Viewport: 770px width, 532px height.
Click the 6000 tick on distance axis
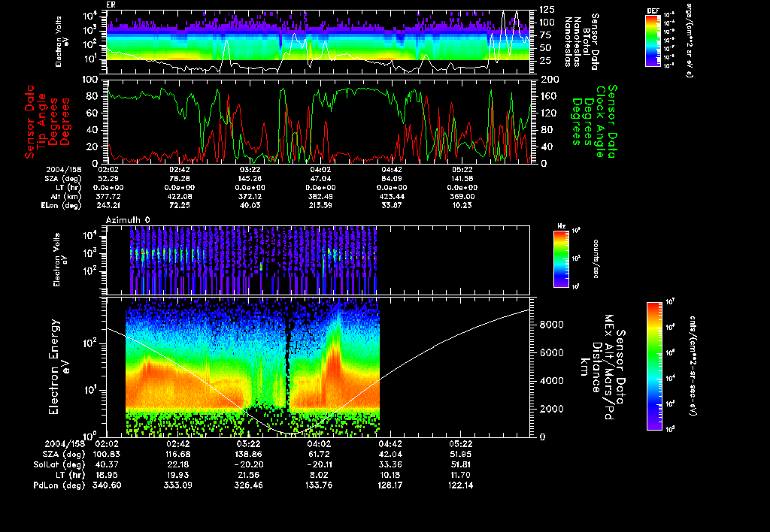point(551,353)
